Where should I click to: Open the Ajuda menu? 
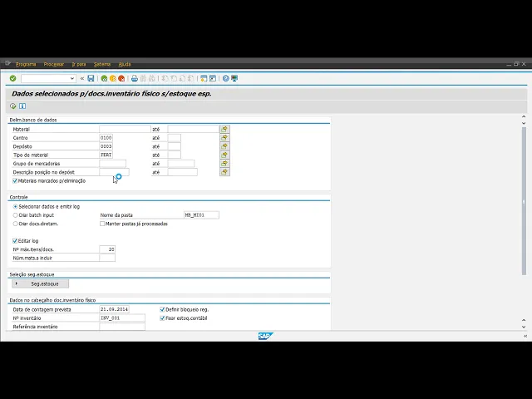coord(125,64)
